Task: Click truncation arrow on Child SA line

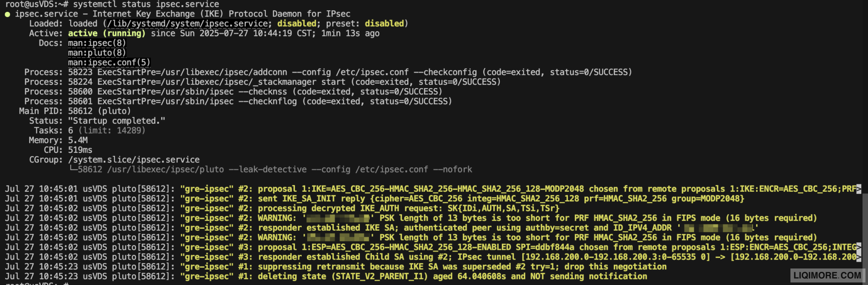Action: [x=859, y=257]
